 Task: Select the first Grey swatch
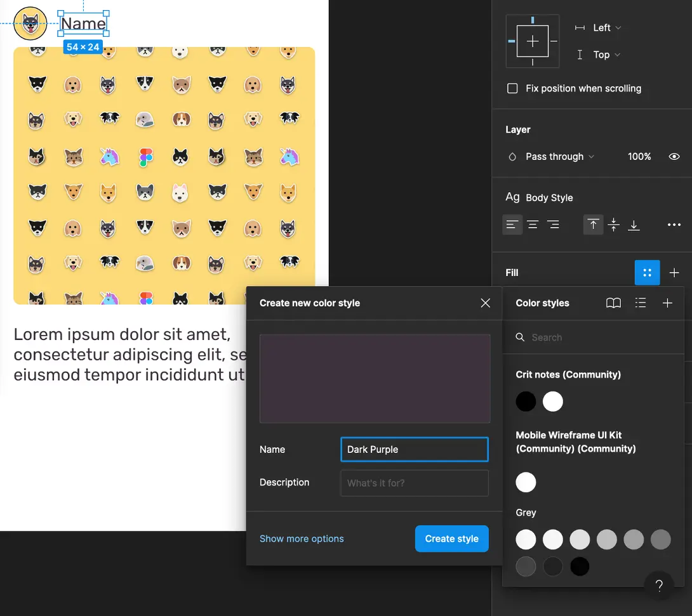pos(526,539)
